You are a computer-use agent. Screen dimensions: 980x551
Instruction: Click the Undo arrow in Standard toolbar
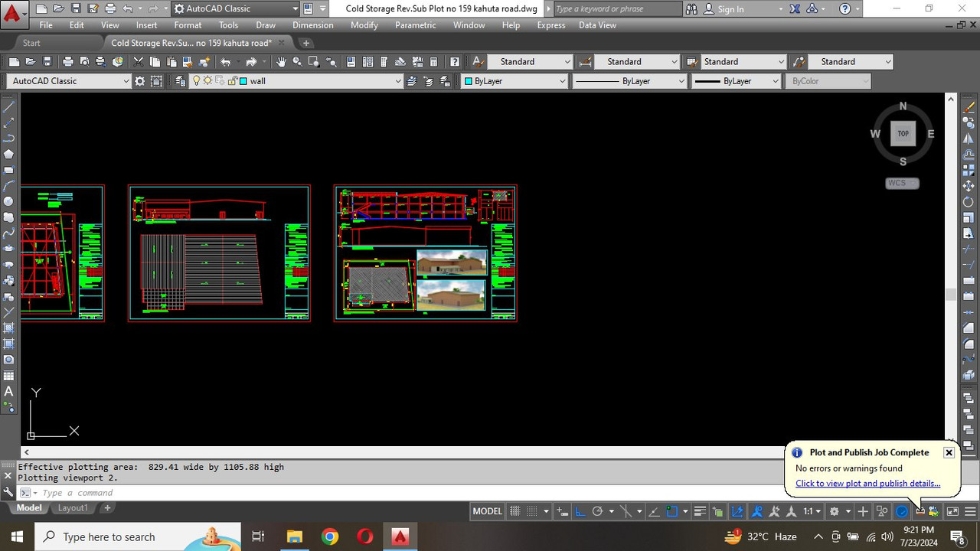click(x=226, y=62)
